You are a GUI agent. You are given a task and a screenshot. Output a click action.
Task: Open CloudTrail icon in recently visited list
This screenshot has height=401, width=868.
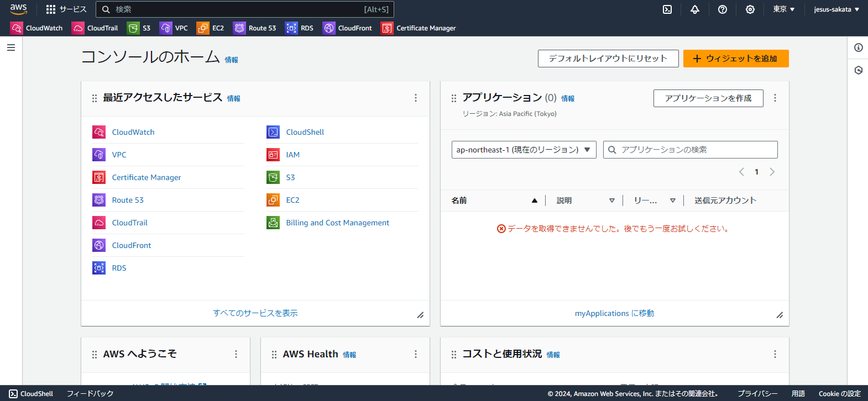[x=99, y=223]
